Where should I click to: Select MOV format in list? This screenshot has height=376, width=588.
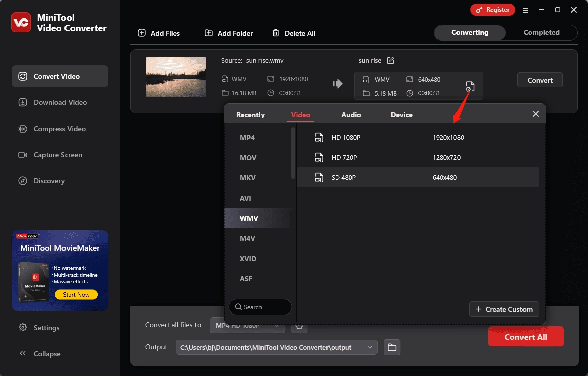click(x=257, y=158)
